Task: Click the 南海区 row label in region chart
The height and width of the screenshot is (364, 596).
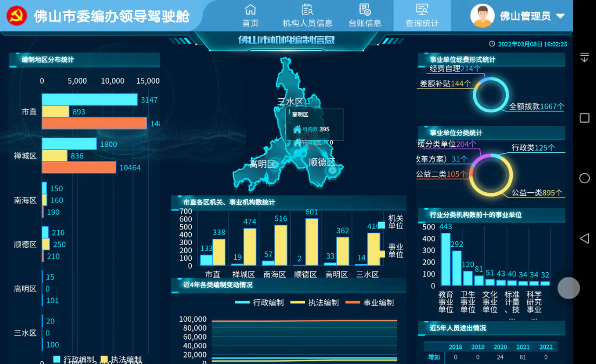Action: (x=25, y=200)
